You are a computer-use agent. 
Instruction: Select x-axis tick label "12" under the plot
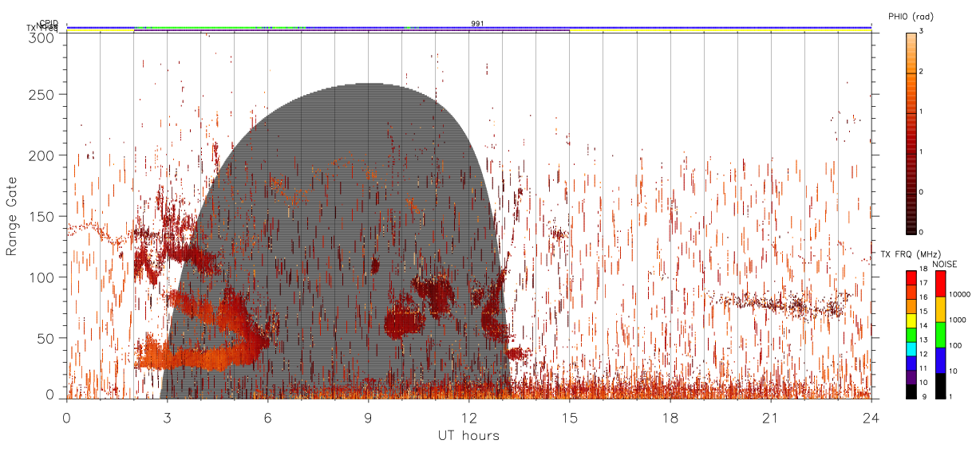469,418
